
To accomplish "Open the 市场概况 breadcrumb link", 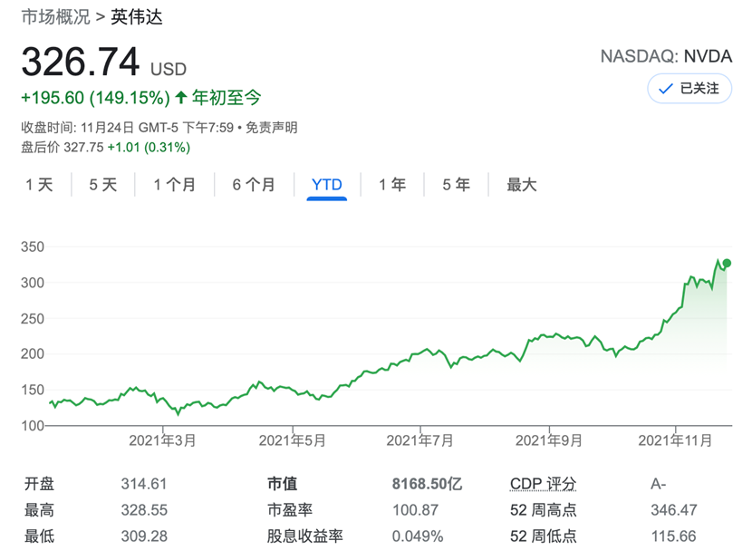I will 55,17.
